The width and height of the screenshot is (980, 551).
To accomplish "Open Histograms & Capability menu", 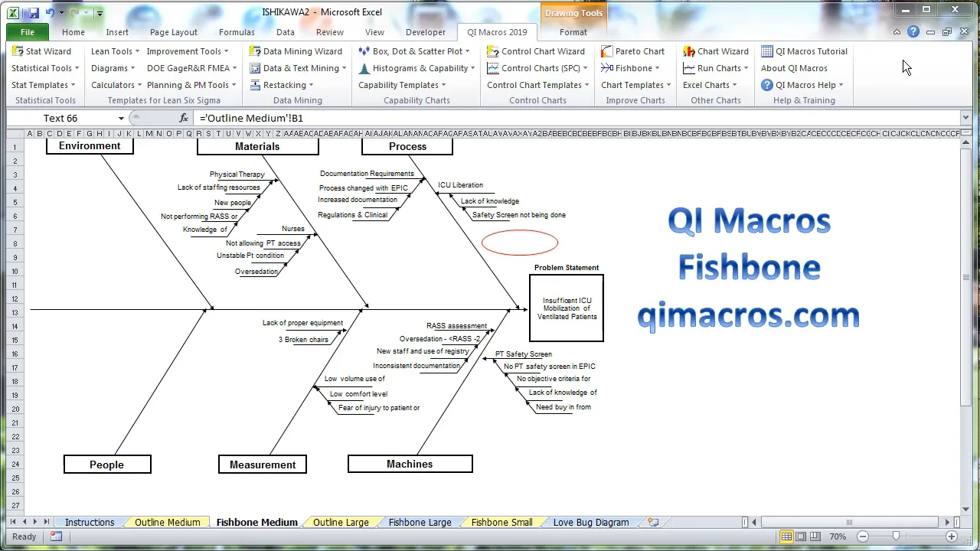I will pos(416,68).
